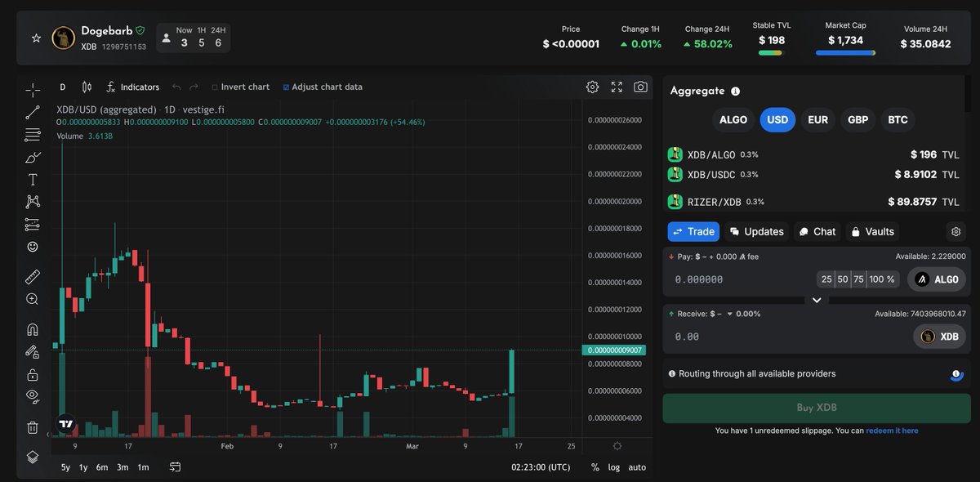Select EUR as quote currency
Screen dimensions: 980x482
click(x=817, y=119)
